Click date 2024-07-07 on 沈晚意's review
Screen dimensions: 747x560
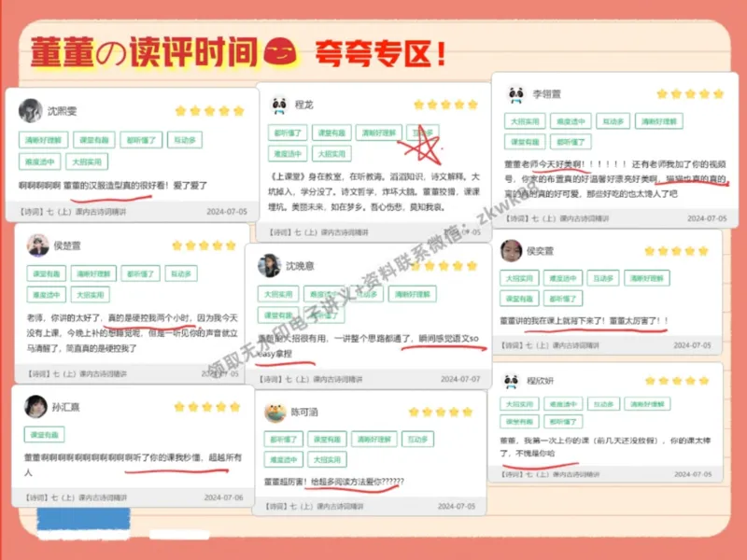pos(460,379)
